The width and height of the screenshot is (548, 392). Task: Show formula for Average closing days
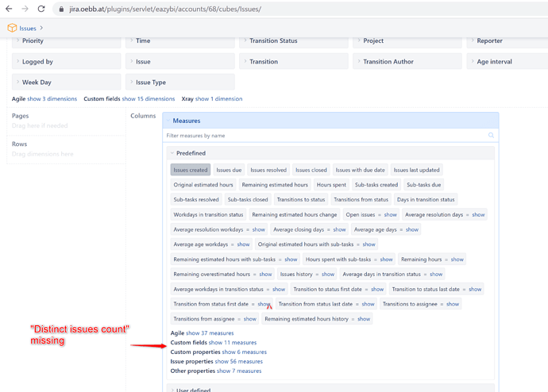pos(339,229)
